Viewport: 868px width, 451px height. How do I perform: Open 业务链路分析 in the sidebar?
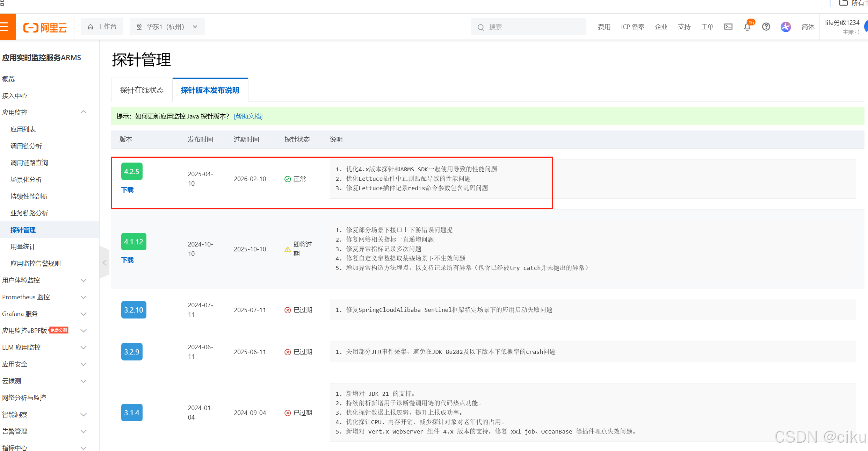(29, 213)
